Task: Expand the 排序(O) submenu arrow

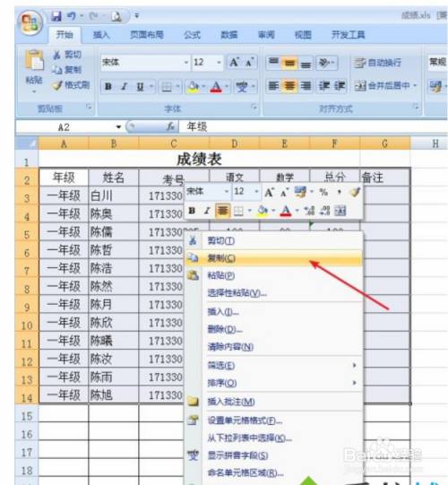Action: [355, 383]
